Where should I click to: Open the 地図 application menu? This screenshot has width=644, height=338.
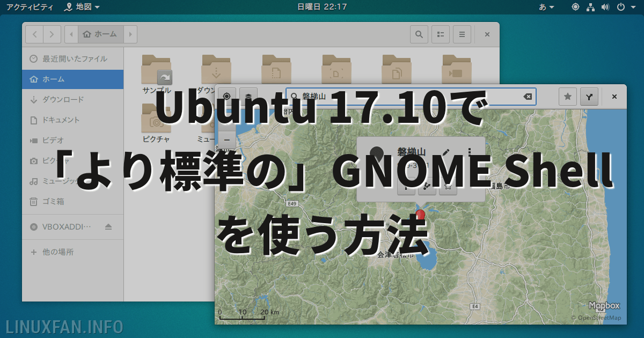pos(82,7)
